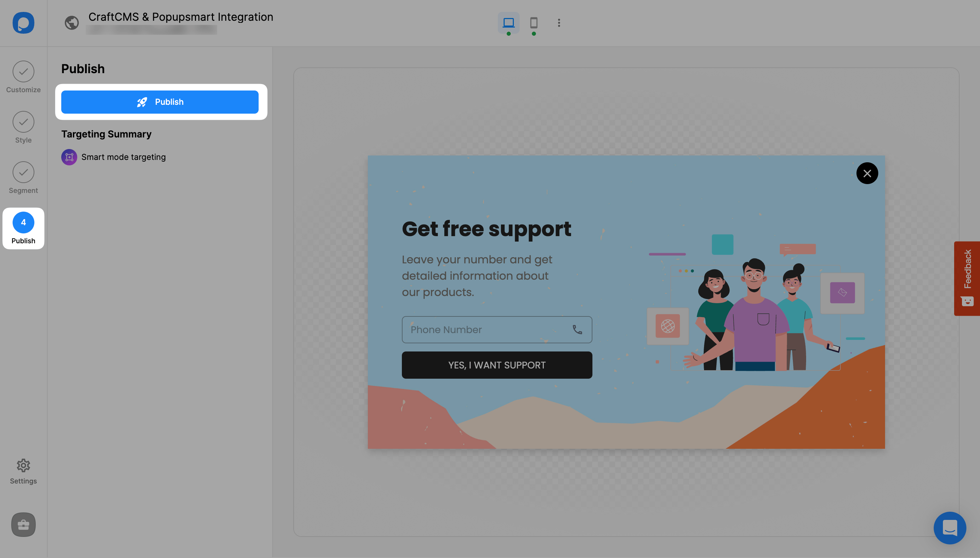The image size is (980, 558).
Task: Click the briefcase icon at sidebar bottom
Action: coord(23,525)
